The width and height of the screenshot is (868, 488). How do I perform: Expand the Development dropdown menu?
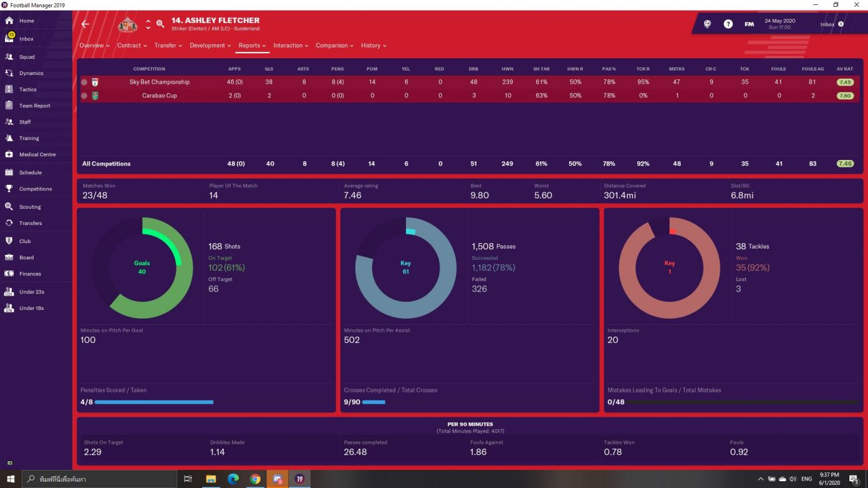tap(211, 45)
